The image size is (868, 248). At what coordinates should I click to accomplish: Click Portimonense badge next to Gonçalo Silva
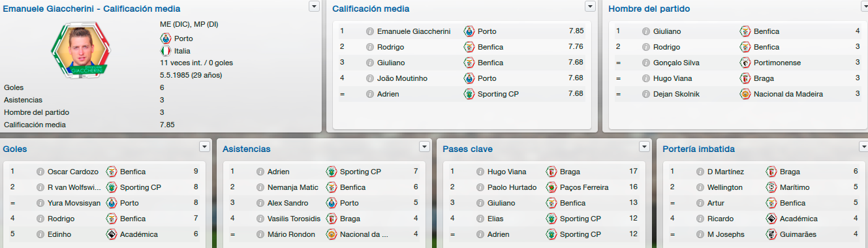click(745, 63)
